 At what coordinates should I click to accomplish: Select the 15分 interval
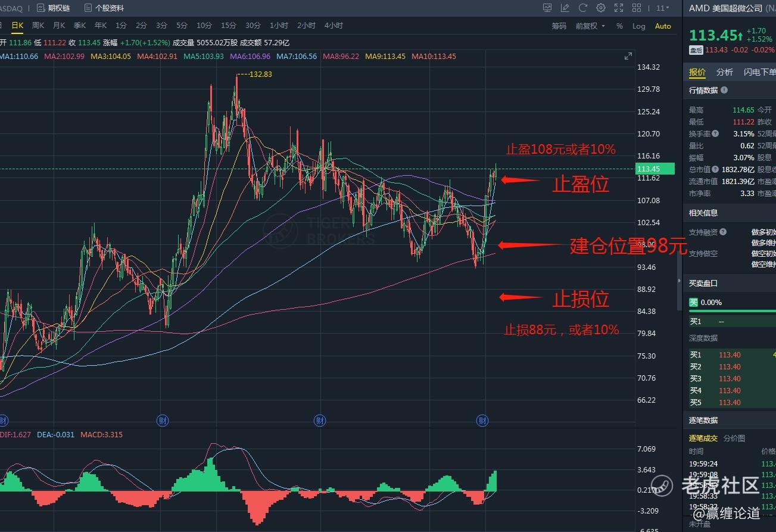[229, 26]
